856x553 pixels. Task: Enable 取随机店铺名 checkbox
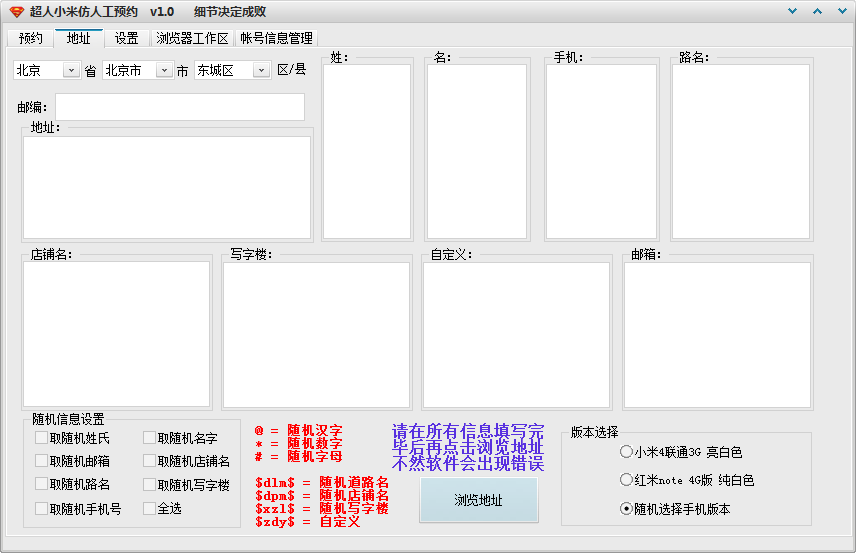click(x=150, y=461)
